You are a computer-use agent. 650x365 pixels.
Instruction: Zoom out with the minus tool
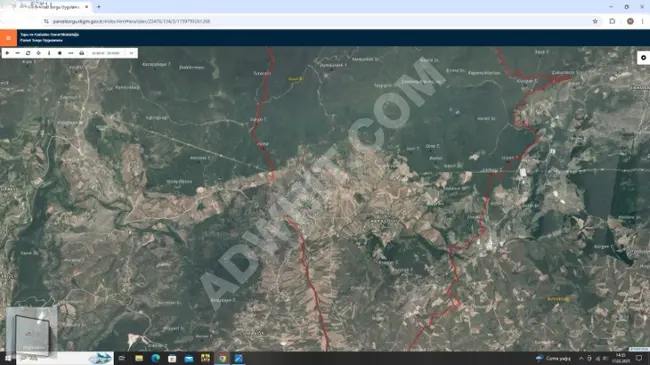coord(17,53)
